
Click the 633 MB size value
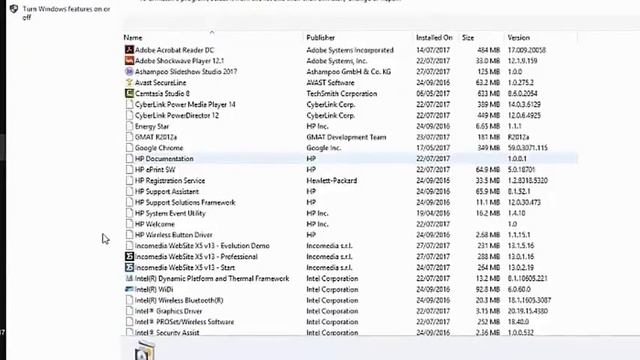pos(488,93)
